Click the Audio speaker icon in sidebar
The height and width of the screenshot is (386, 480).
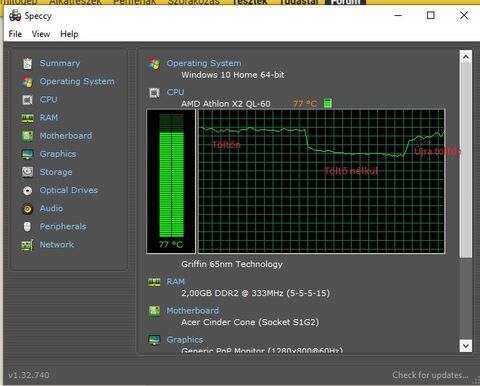[x=27, y=209]
